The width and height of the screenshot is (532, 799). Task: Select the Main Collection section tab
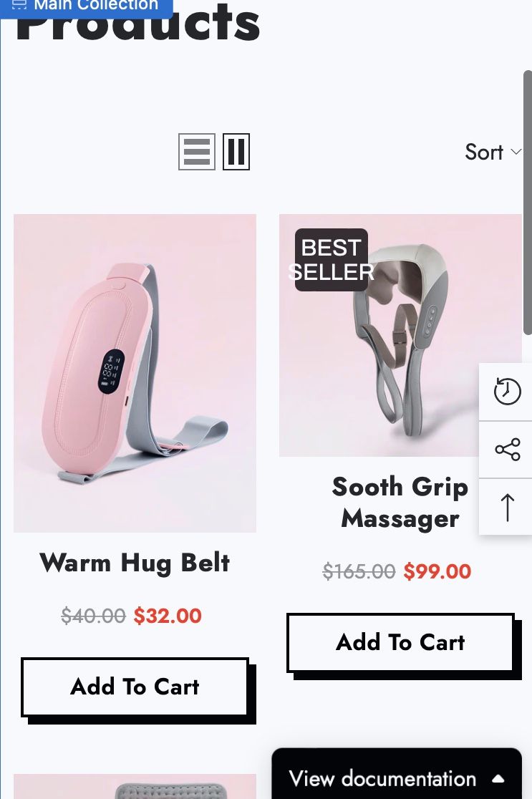tap(87, 6)
